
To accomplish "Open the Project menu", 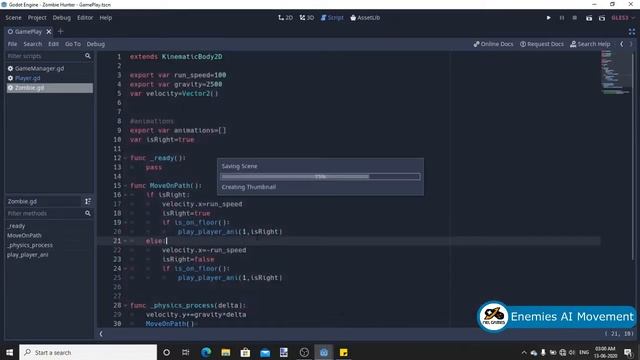I will pos(37,18).
